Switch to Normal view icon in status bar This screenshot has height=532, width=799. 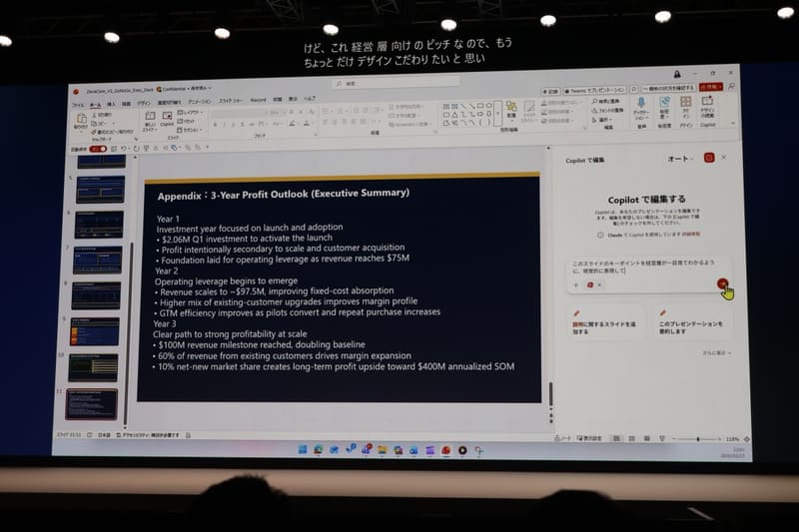pos(616,438)
